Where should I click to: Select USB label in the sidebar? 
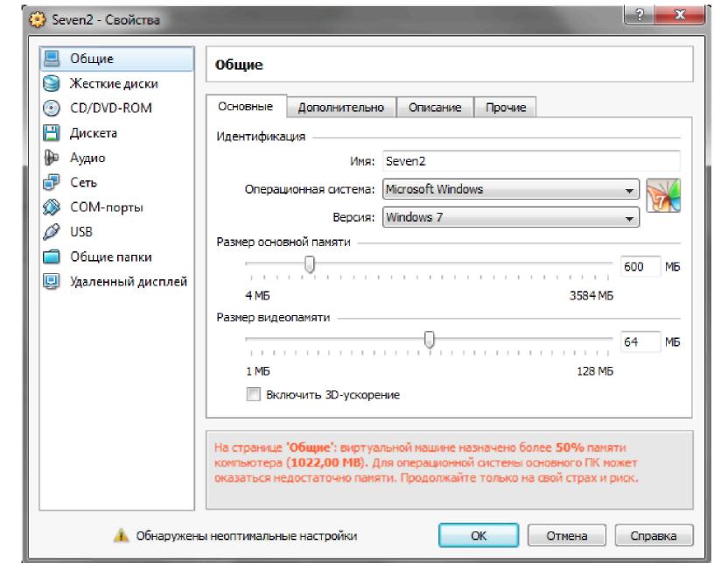[81, 232]
